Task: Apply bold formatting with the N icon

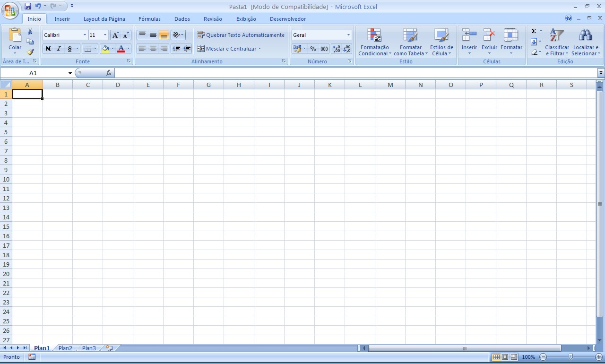Action: pyautogui.click(x=47, y=48)
